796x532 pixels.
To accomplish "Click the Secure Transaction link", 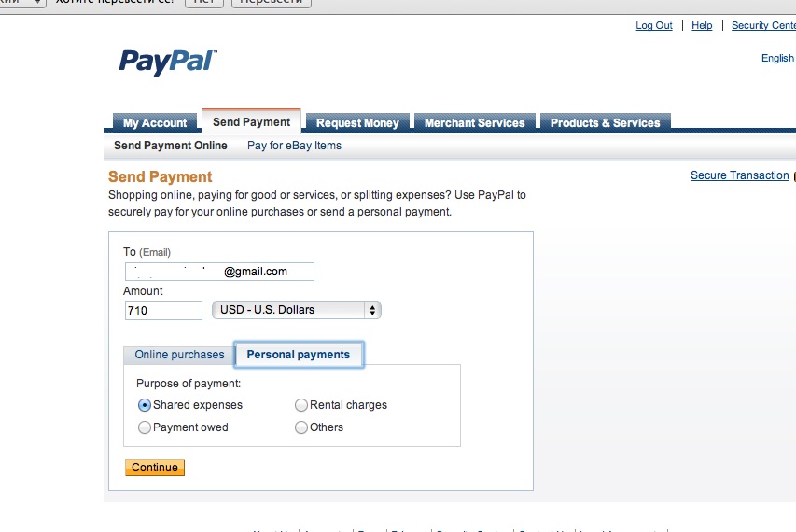I will 740,175.
